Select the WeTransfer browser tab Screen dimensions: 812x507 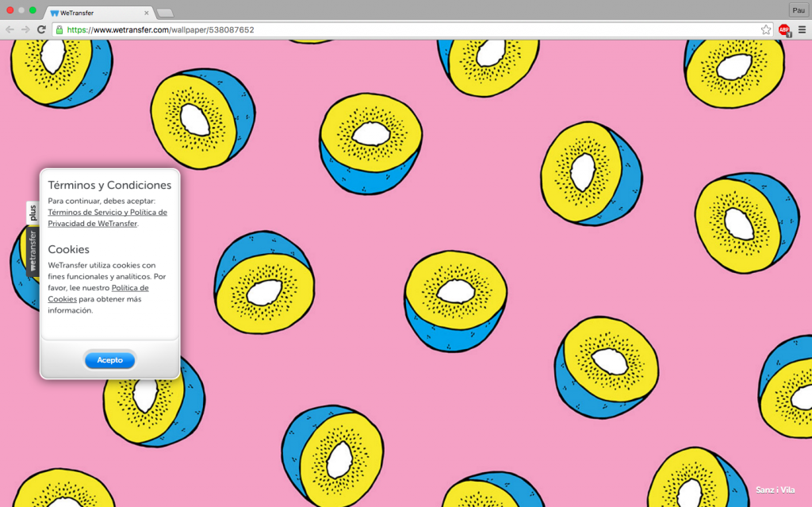click(x=98, y=13)
